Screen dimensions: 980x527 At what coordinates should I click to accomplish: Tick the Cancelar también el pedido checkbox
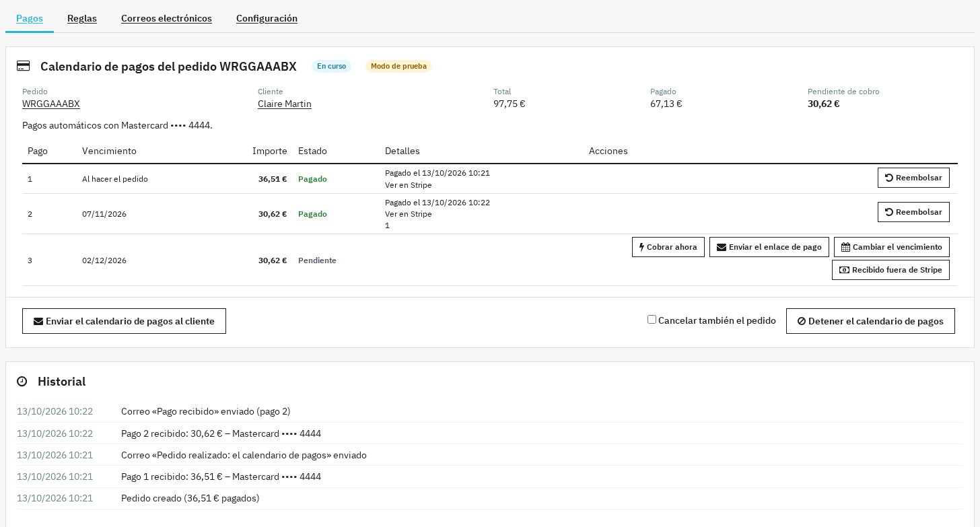coord(652,320)
